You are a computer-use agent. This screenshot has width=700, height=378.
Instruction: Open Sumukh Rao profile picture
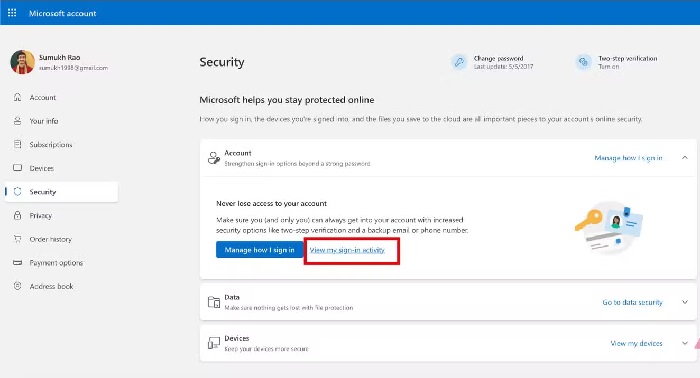pyautogui.click(x=22, y=62)
